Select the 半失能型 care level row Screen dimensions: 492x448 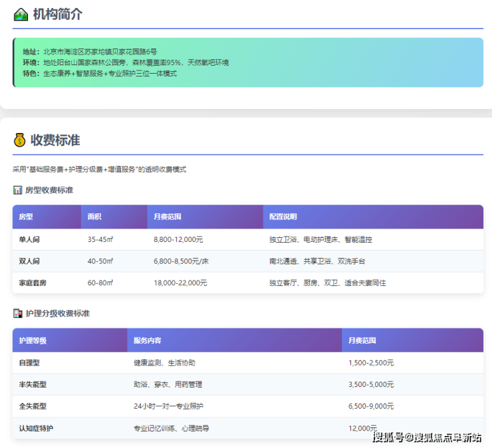[33, 384]
